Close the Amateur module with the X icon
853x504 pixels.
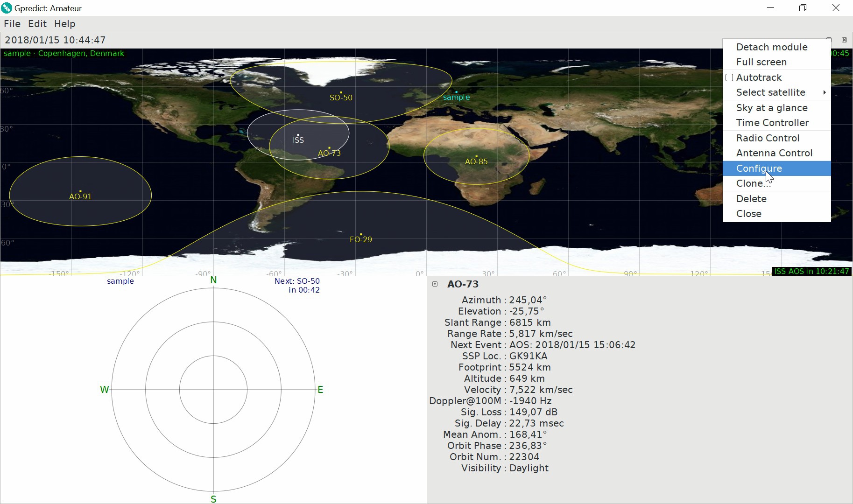coord(844,40)
